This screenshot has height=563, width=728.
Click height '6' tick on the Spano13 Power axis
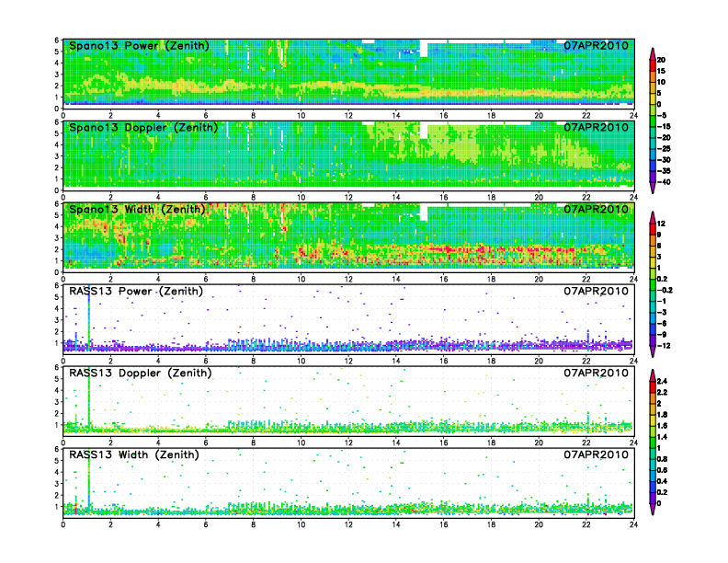pos(57,40)
